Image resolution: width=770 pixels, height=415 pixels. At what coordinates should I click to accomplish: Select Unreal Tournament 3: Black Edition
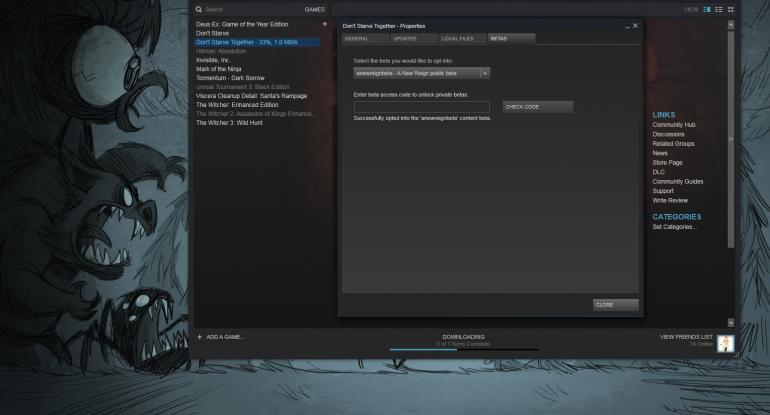tap(243, 87)
